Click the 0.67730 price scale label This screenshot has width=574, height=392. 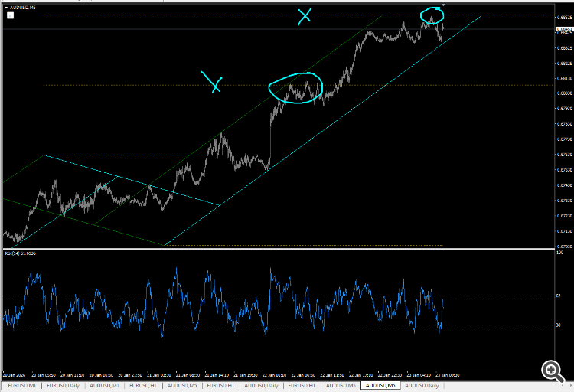pyautogui.click(x=565, y=139)
